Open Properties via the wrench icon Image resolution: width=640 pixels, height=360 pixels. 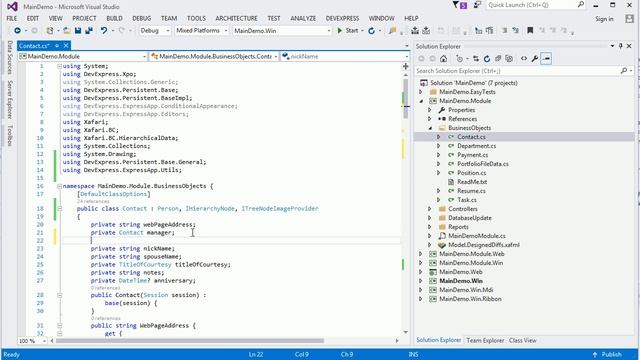[535, 59]
